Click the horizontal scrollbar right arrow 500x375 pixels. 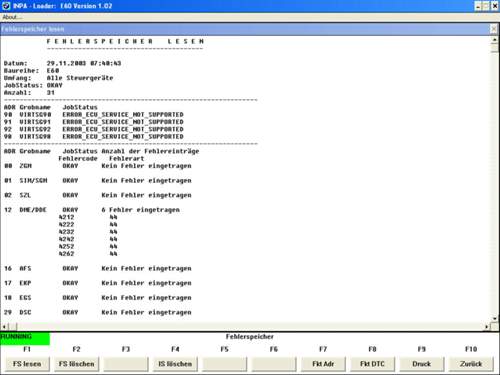coord(487,327)
